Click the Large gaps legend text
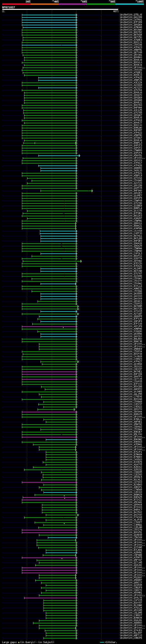The image size is (146, 644). tap(10, 642)
